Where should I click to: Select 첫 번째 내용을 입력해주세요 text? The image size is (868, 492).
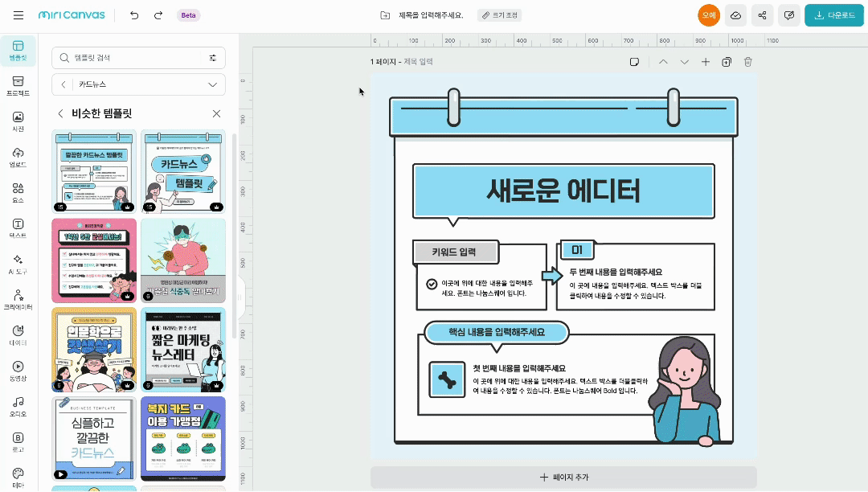tap(519, 368)
